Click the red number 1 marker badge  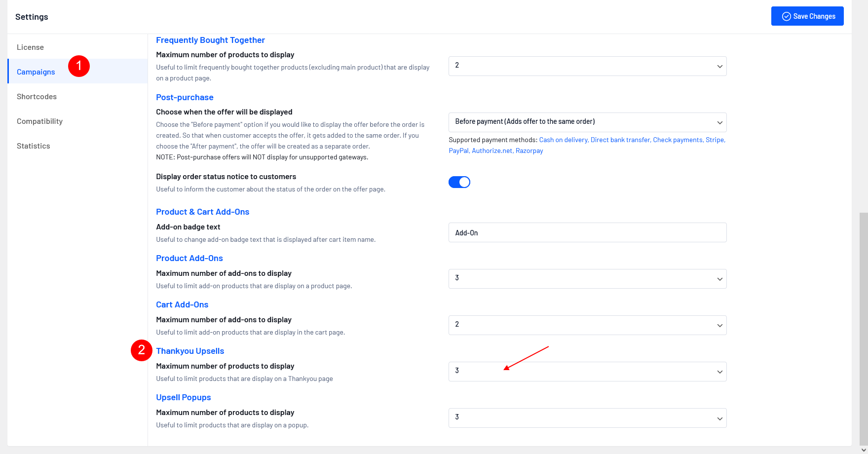(x=79, y=66)
